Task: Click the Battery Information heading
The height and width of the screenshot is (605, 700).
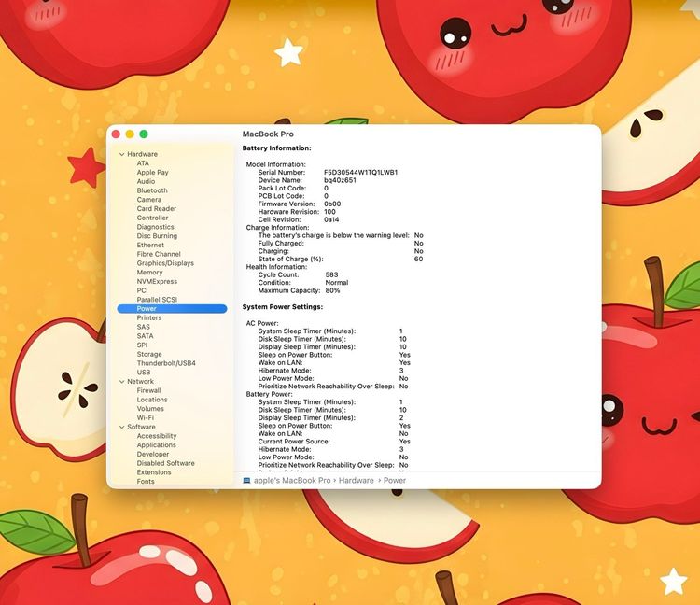Action: [x=277, y=148]
